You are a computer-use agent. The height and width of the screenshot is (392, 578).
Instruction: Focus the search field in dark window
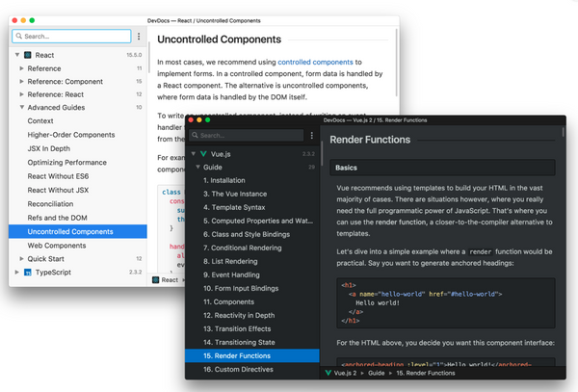(247, 135)
